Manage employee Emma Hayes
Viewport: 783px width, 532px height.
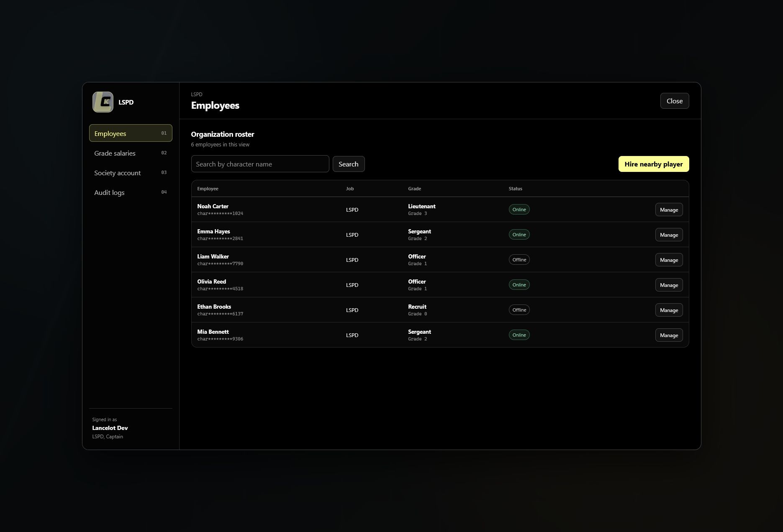pyautogui.click(x=669, y=235)
